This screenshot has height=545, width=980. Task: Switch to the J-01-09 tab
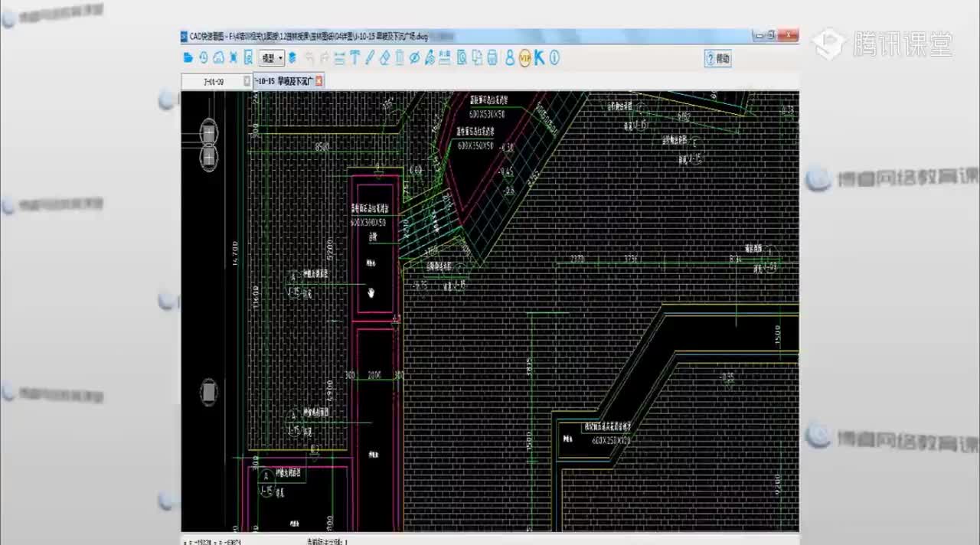pos(212,81)
